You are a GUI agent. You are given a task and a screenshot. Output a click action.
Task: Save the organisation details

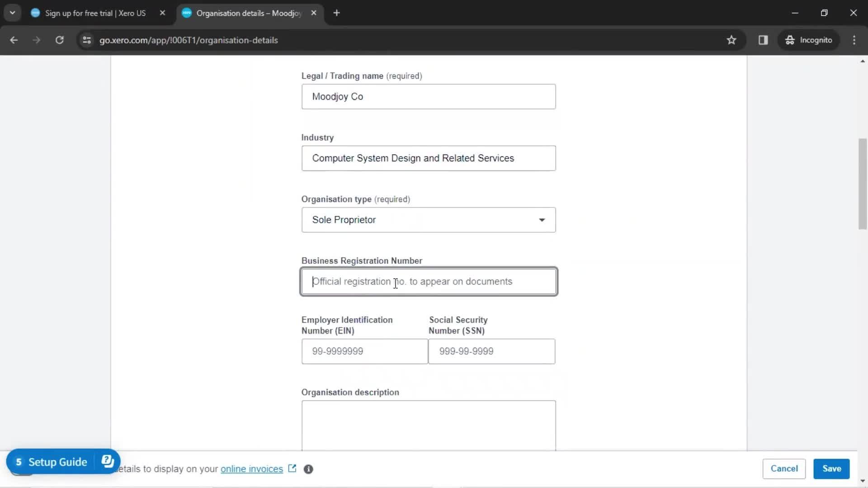tap(831, 469)
